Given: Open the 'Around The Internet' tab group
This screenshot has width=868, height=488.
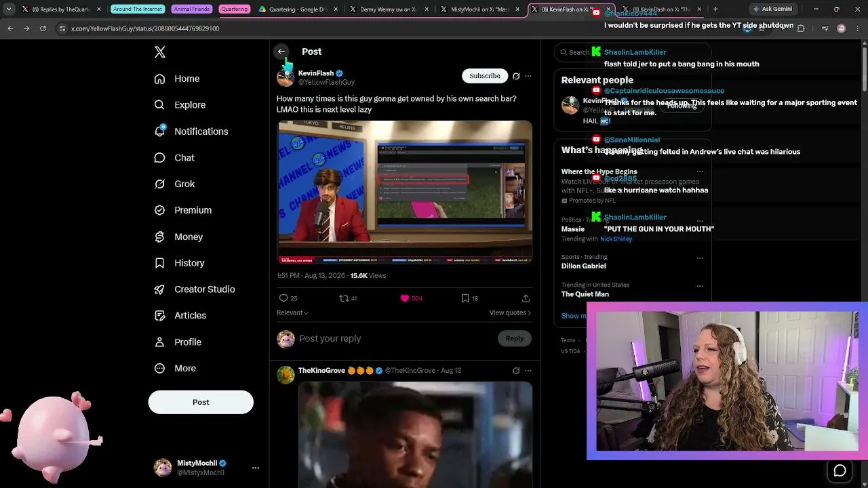Looking at the screenshot, I should tap(138, 9).
